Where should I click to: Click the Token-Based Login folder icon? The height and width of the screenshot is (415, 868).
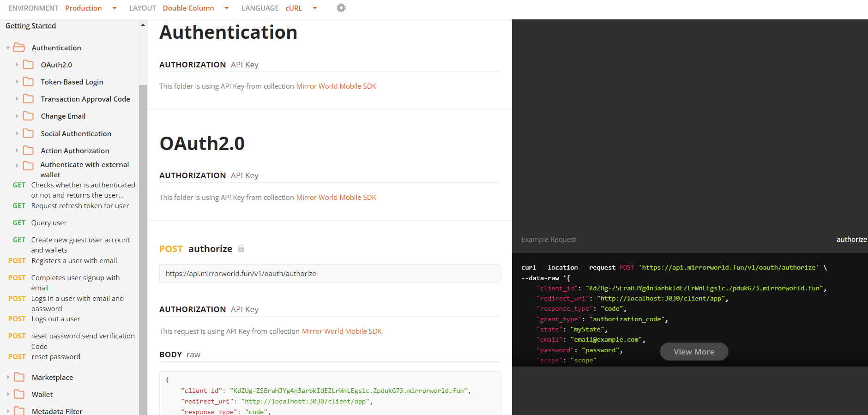pos(28,82)
